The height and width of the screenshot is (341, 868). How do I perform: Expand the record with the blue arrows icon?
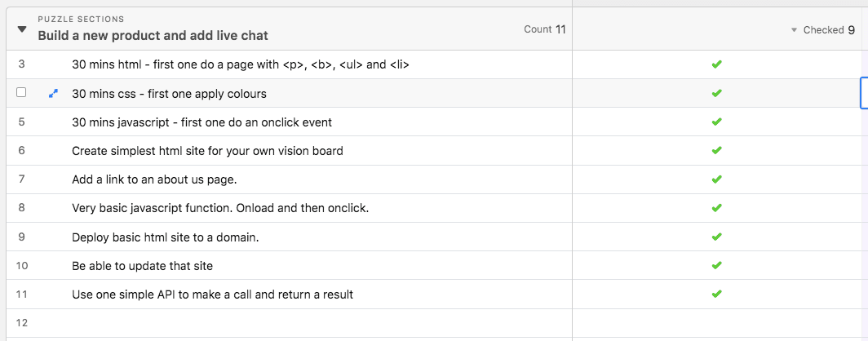coord(54,94)
